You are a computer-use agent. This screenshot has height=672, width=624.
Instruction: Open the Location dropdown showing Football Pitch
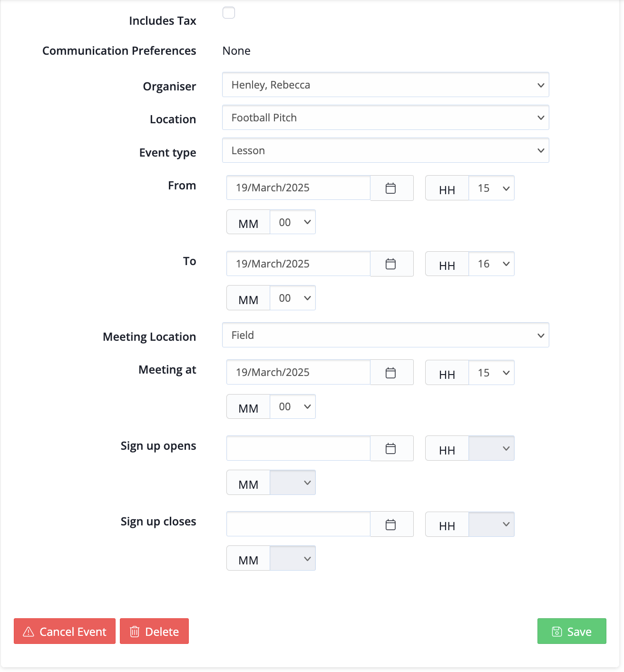tap(386, 118)
